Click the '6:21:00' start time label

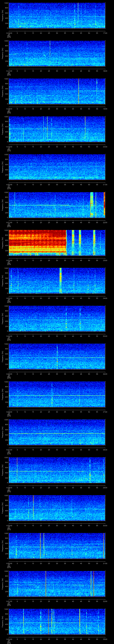pos(9,223)
